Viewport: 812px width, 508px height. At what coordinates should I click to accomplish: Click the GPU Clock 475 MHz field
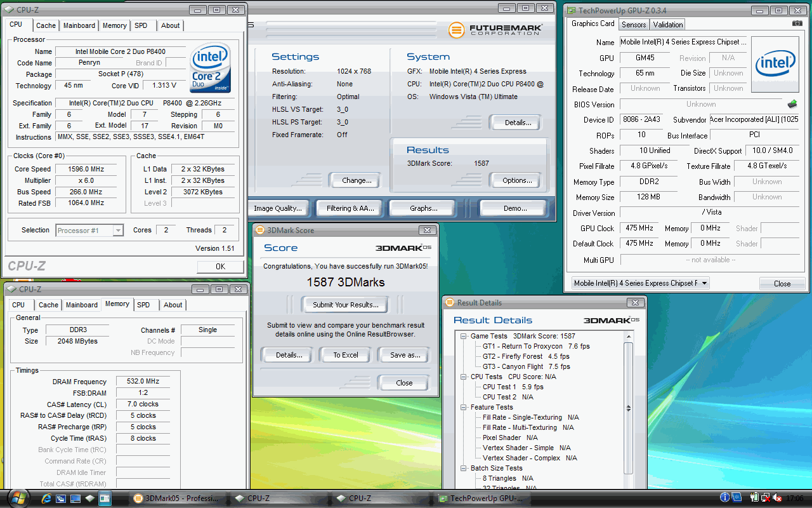[639, 228]
